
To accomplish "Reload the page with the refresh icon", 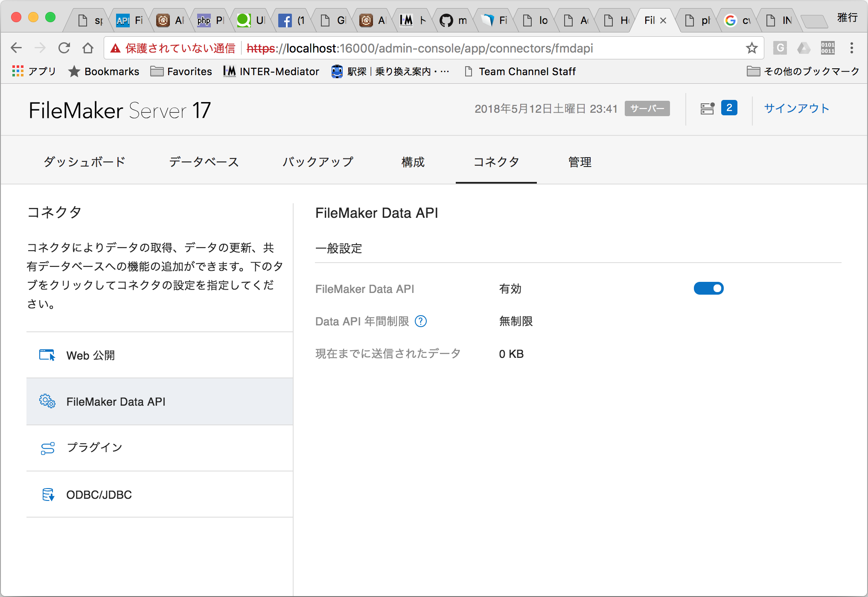I will tap(64, 48).
